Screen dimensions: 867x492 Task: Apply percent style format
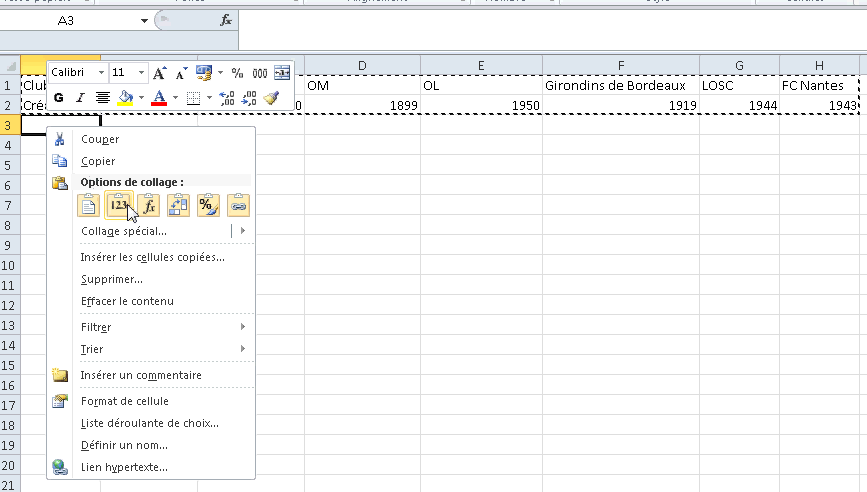[237, 73]
